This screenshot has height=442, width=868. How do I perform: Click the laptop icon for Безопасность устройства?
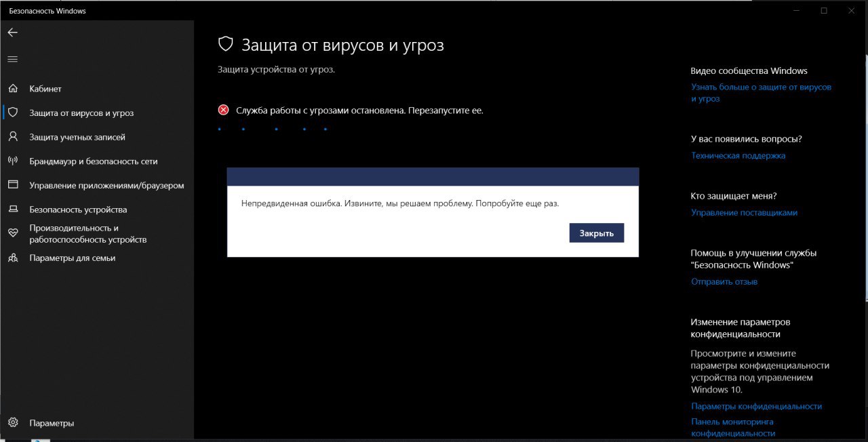13,209
